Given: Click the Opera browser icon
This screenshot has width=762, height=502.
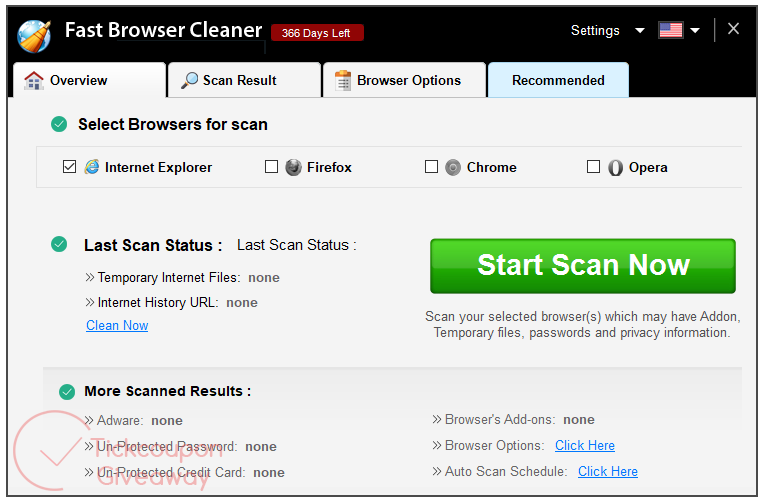Looking at the screenshot, I should (615, 168).
